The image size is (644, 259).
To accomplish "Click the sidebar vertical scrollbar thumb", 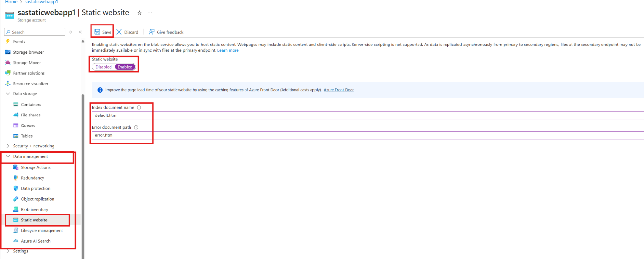I will [x=83, y=176].
